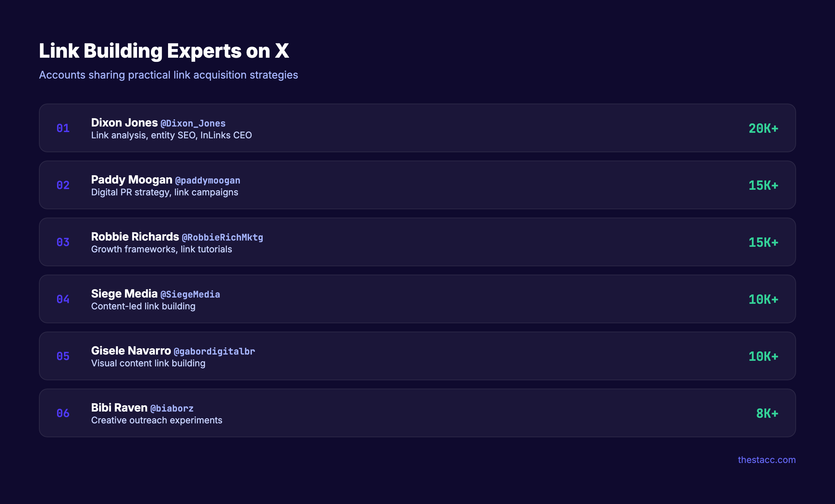The image size is (835, 504).
Task: Click the Paddy Moogan list card
Action: pyautogui.click(x=417, y=185)
